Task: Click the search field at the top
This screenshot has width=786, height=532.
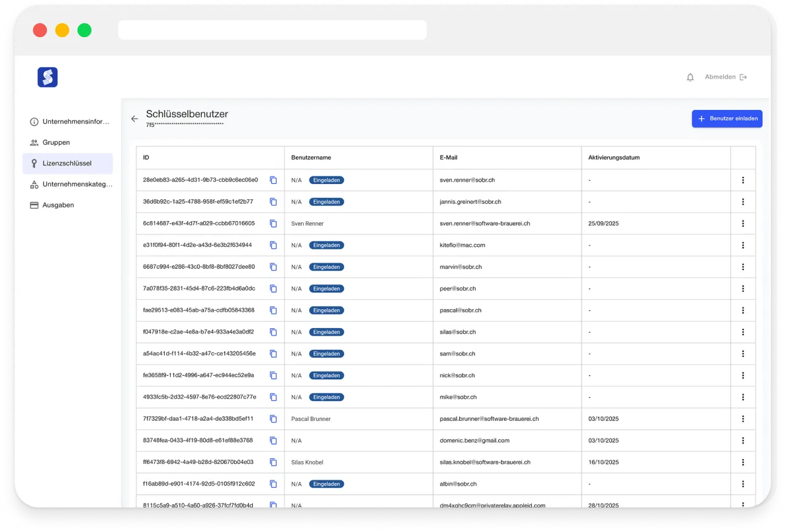Action: coord(272,30)
